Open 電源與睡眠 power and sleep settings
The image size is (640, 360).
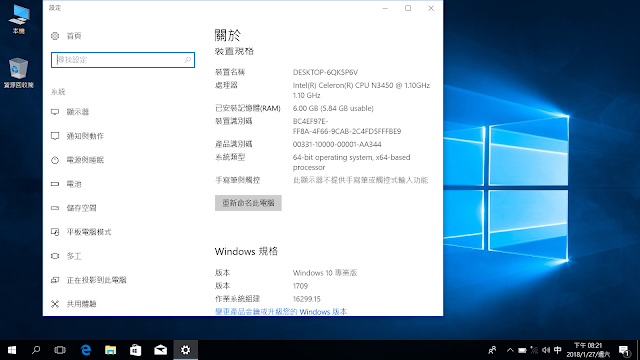(85, 160)
